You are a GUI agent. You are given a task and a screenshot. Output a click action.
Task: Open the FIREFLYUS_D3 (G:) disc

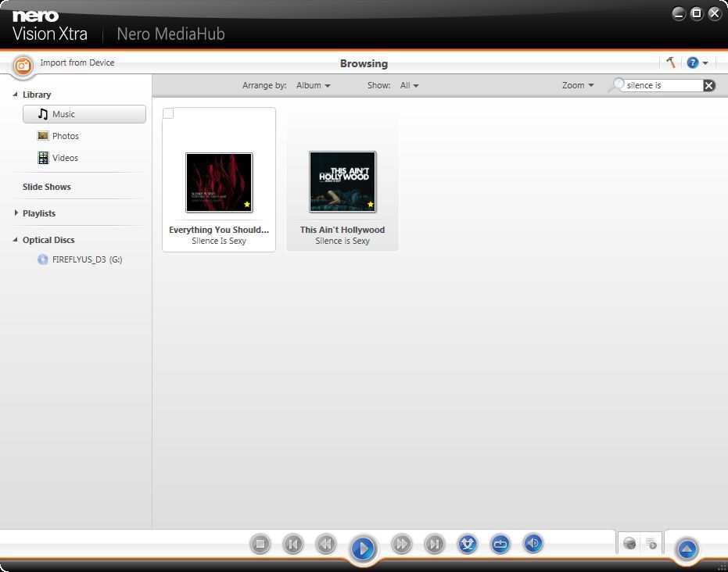point(80,259)
